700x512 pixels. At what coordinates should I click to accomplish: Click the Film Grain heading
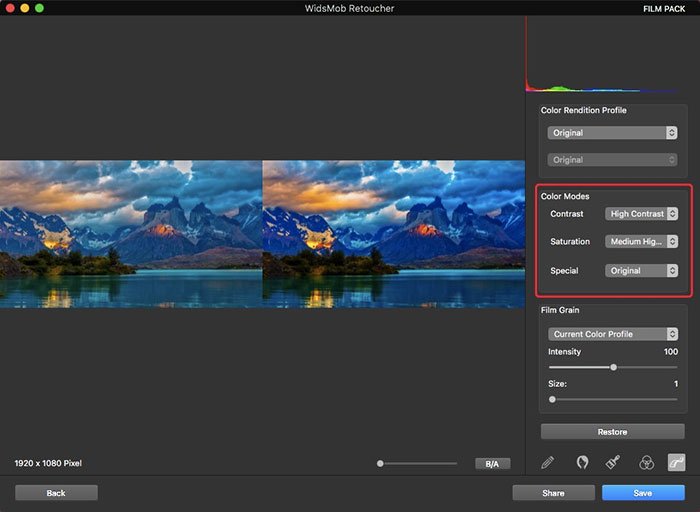coord(560,310)
